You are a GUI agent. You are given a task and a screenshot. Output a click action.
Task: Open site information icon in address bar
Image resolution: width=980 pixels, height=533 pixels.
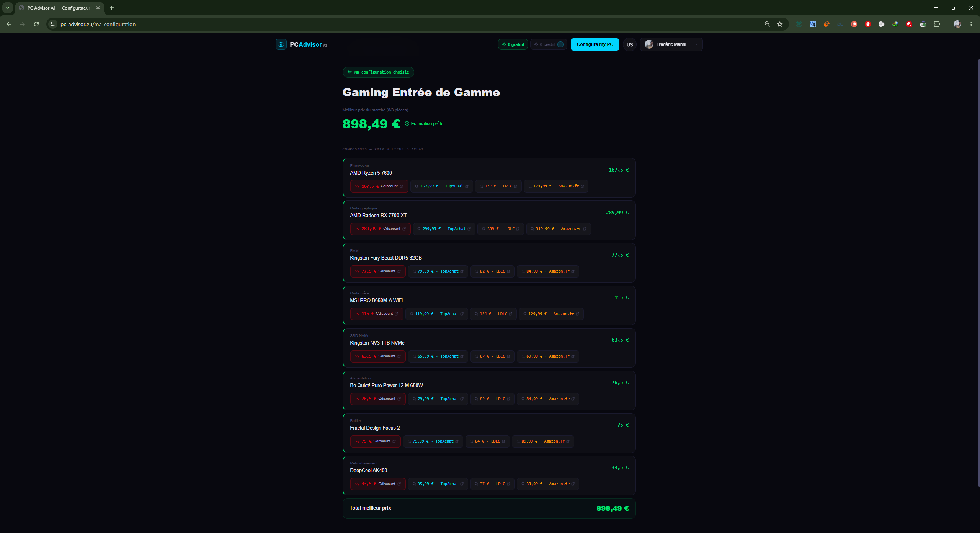53,24
